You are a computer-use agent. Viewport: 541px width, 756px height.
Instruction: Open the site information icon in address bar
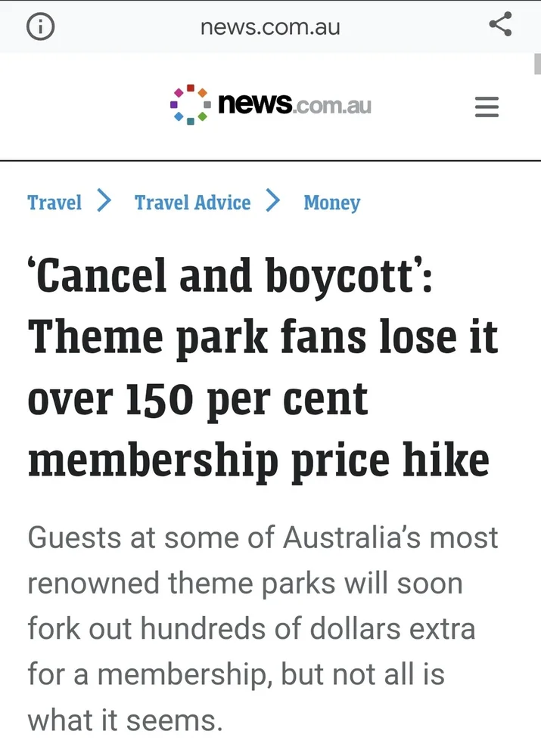coord(40,27)
